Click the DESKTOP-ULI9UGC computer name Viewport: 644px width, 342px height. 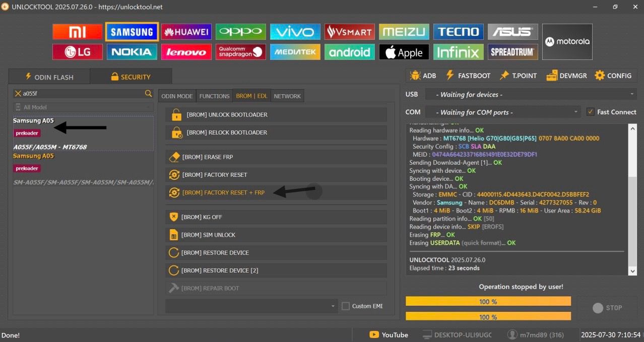[457, 335]
